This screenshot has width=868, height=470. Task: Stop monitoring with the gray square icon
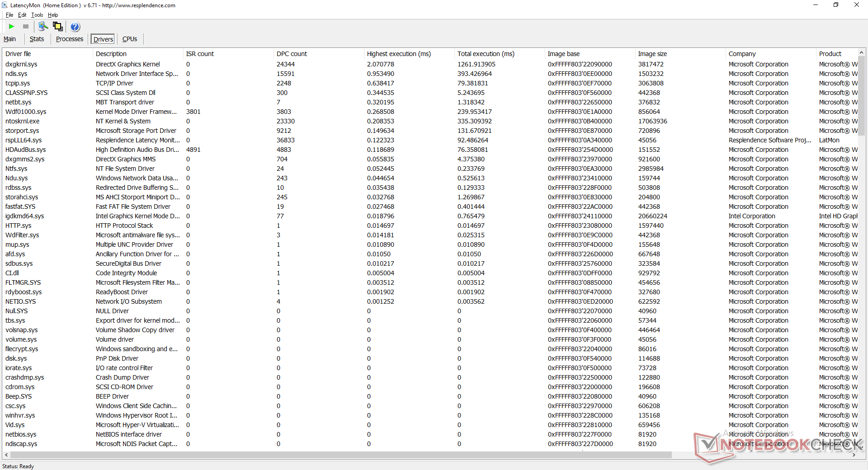point(26,27)
